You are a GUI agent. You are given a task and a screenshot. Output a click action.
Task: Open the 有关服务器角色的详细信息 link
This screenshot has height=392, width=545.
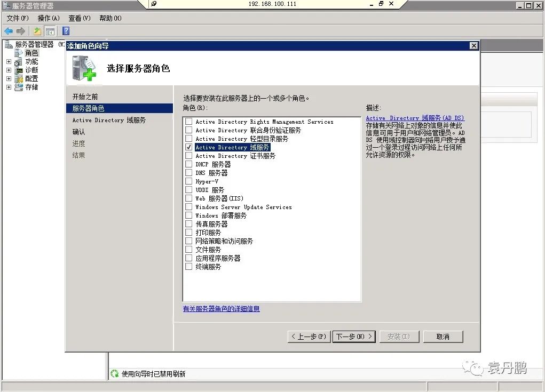tap(221, 309)
